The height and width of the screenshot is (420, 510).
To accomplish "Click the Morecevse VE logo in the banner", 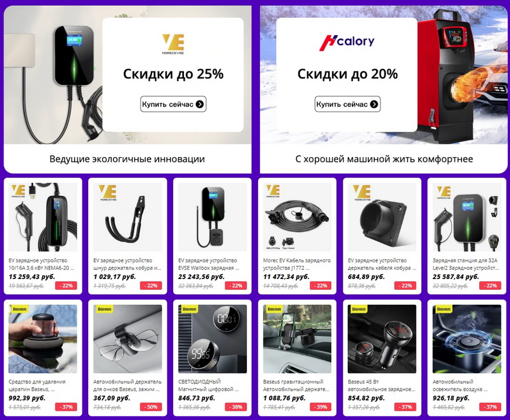I will [x=173, y=44].
